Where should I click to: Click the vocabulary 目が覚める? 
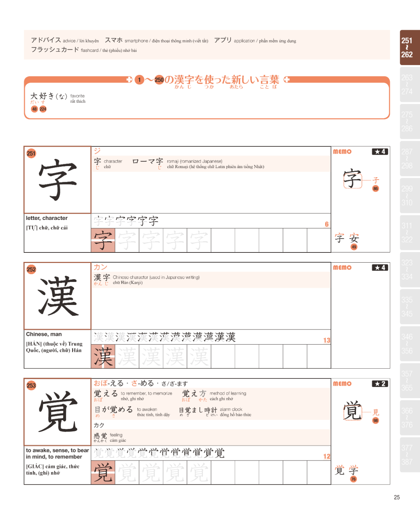click(x=114, y=410)
